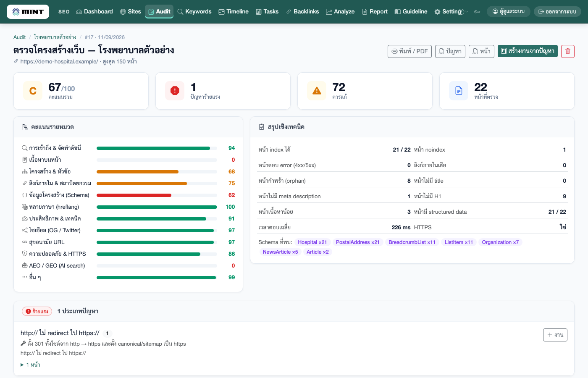Add a task with the + งาน button

tap(555, 335)
